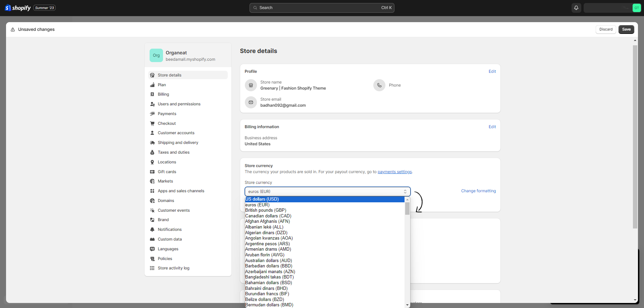
Task: Click the Users and permissions icon
Action: 152,104
